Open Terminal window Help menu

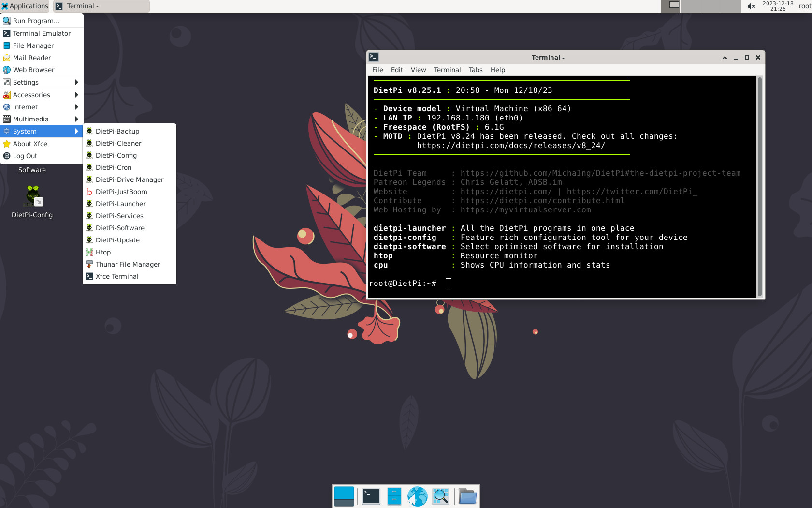click(498, 70)
